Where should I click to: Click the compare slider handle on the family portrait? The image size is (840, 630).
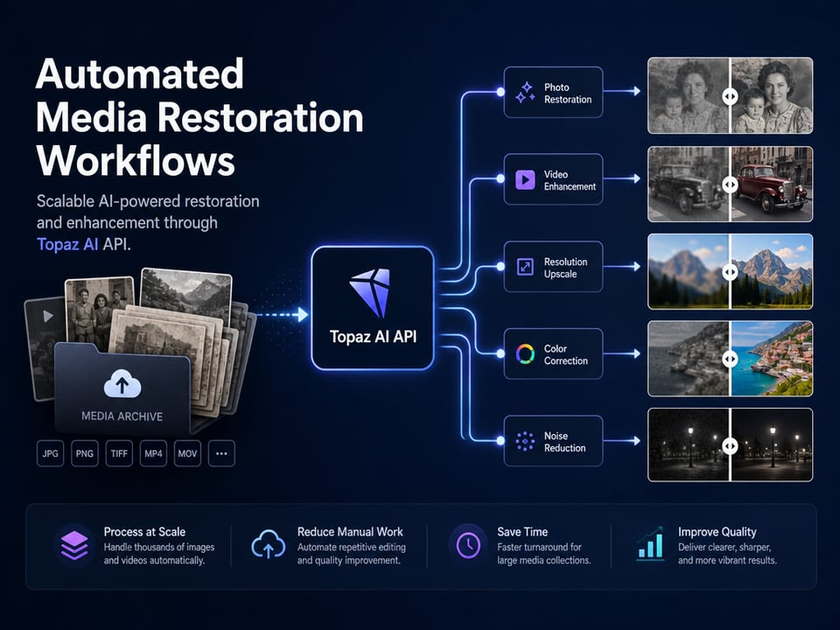pos(730,96)
